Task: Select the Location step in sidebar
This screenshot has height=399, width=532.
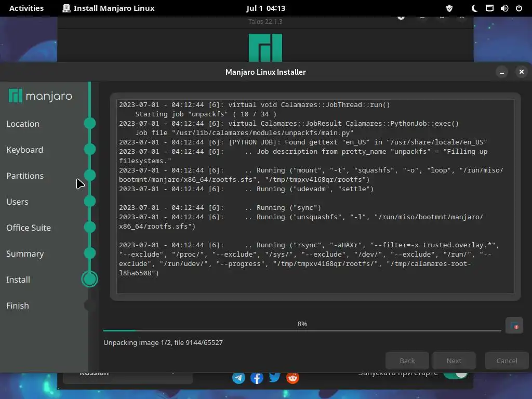Action: [23, 124]
